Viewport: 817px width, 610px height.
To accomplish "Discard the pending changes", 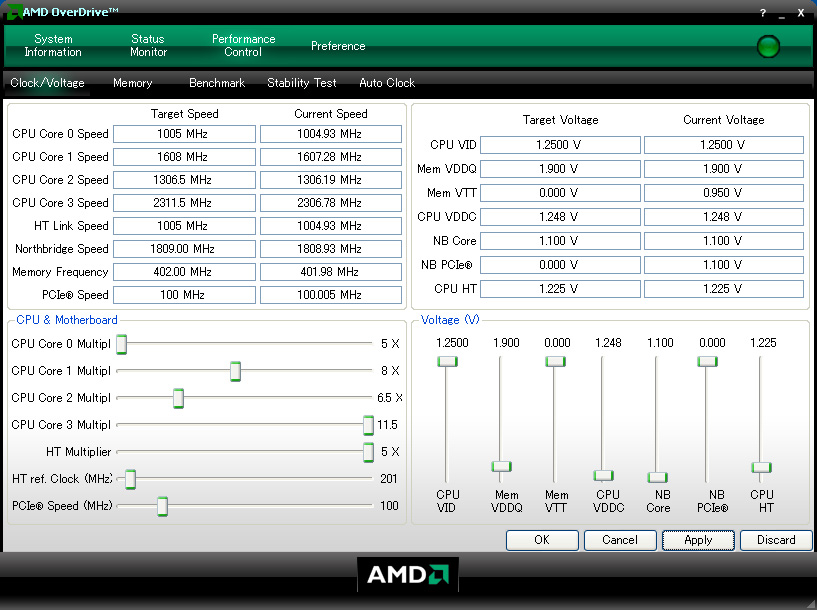I will point(776,540).
